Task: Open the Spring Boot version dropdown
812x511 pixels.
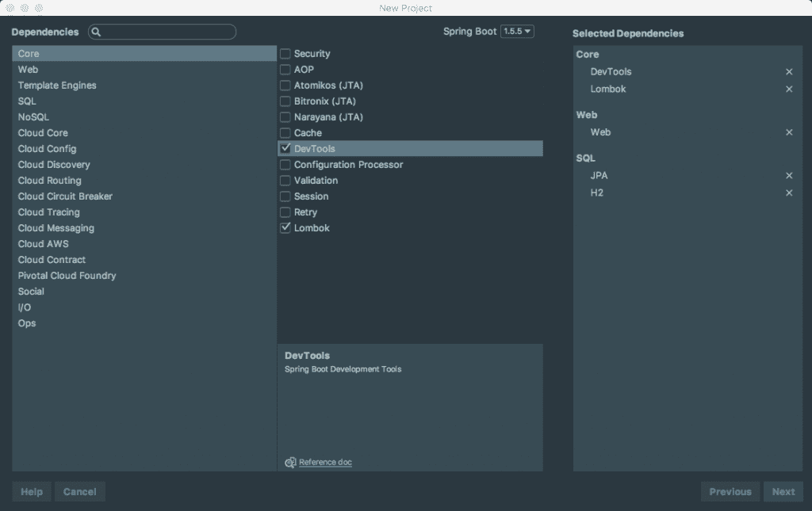Action: coord(516,32)
